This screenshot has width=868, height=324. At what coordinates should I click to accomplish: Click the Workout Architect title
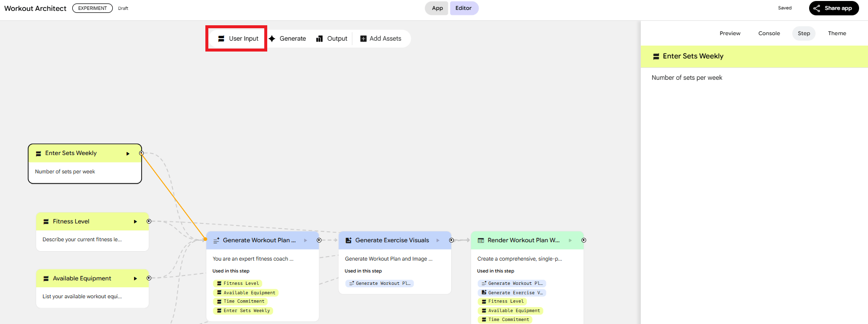click(35, 8)
